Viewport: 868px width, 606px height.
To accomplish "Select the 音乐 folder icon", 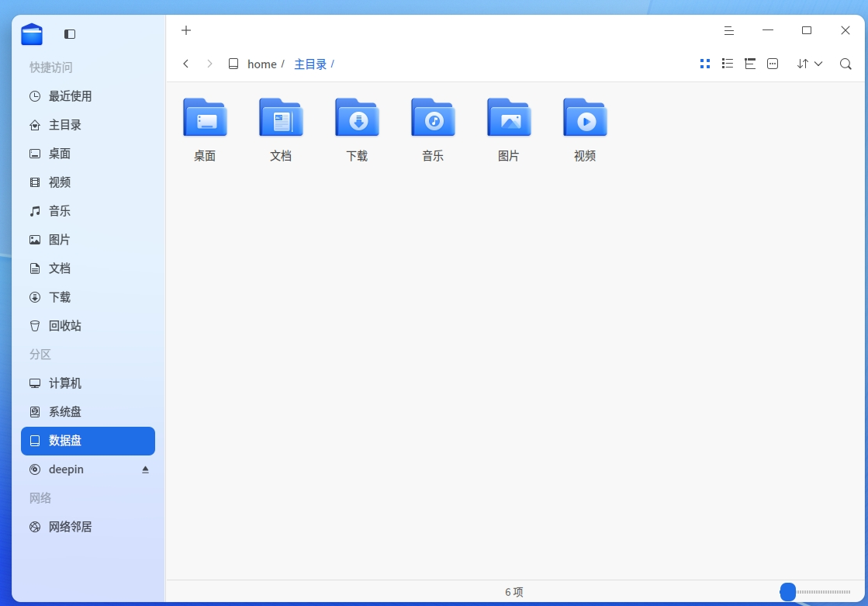I will pyautogui.click(x=433, y=117).
